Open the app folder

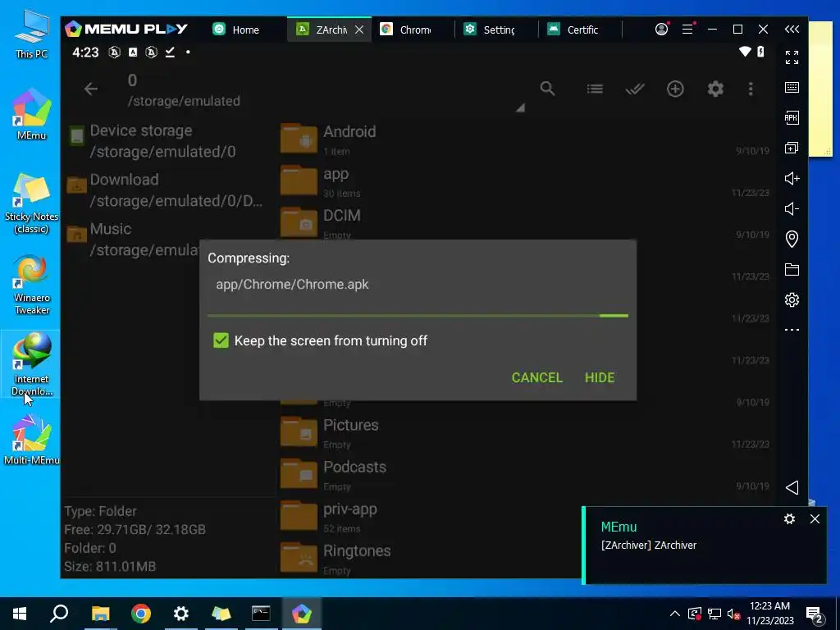(525, 182)
